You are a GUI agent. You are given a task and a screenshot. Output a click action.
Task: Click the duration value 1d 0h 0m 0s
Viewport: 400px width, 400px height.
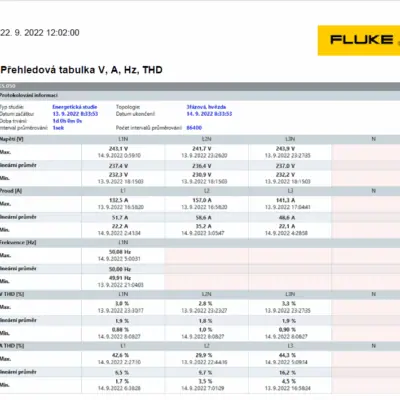pyautogui.click(x=67, y=121)
